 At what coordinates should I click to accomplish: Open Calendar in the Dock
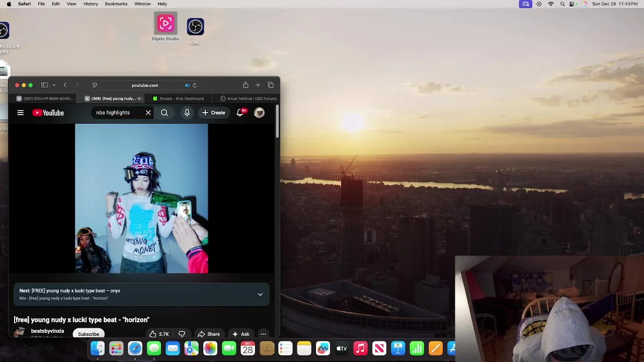tap(248, 348)
